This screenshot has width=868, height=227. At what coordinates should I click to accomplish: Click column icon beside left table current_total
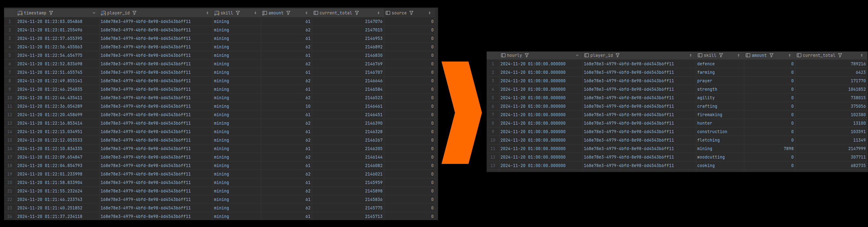(x=316, y=13)
